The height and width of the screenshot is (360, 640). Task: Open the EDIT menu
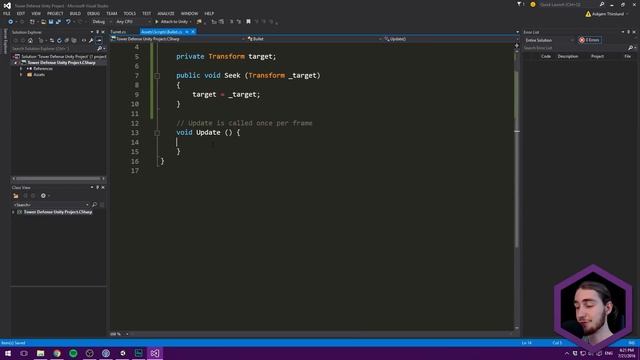pos(21,13)
